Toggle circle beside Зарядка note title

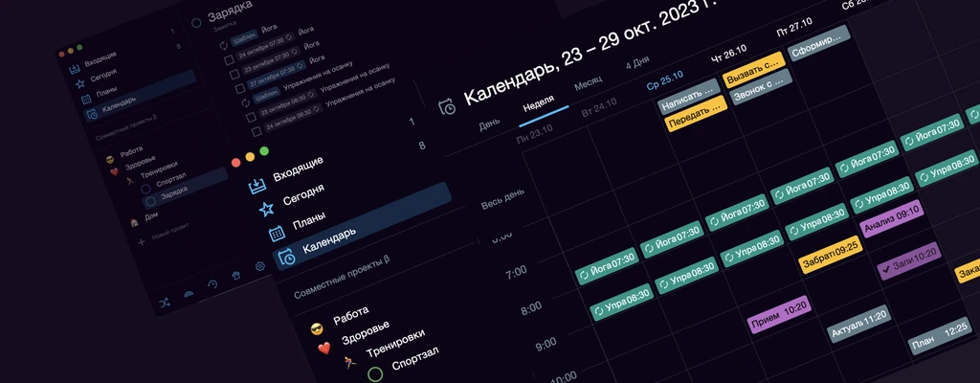tap(196, 23)
